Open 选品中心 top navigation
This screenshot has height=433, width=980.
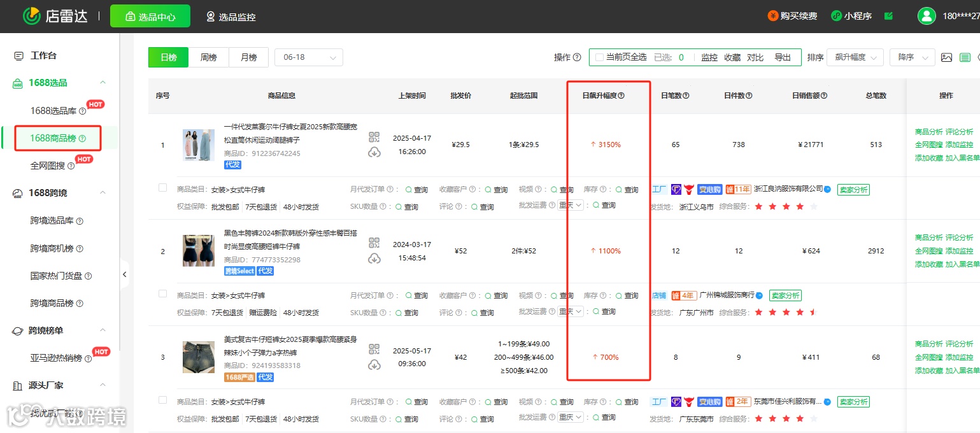tap(150, 17)
